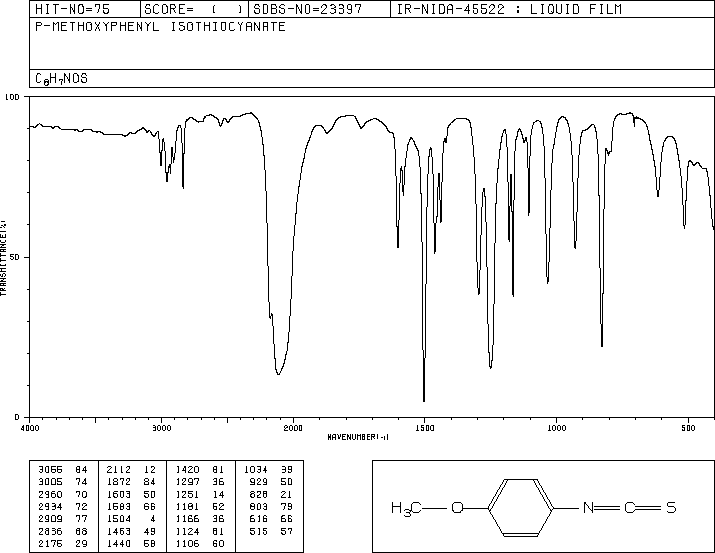Click the deepest spectrum peak tip near 1500
This screenshot has width=715, height=553.
click(424, 400)
